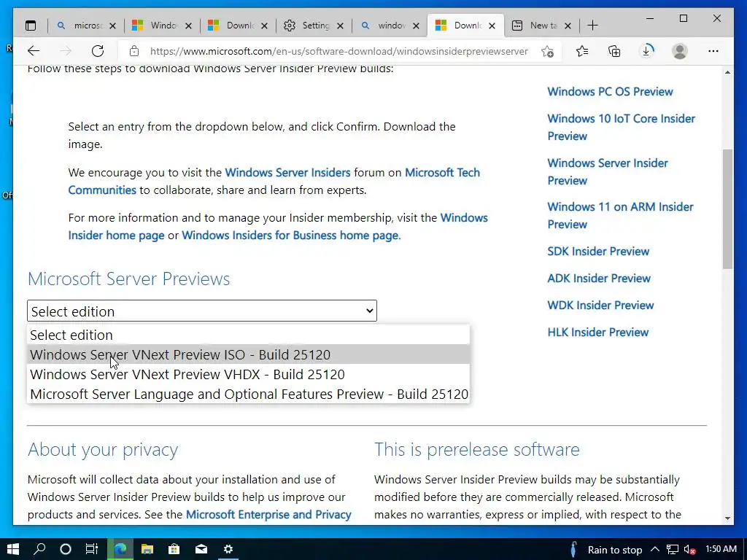This screenshot has height=560, width=747.
Task: Open Windows Server Insider Preview sidebar link
Action: [x=608, y=171]
